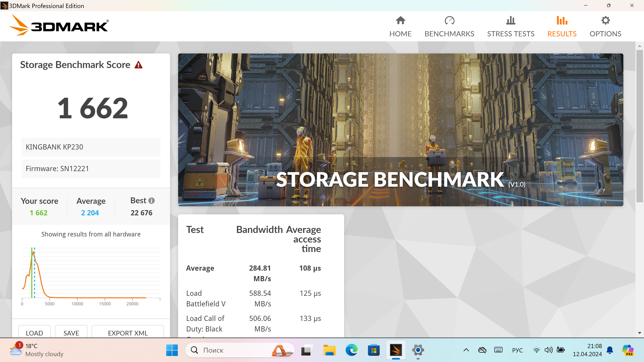
Task: Click the taskbar search field
Action: tap(235, 350)
